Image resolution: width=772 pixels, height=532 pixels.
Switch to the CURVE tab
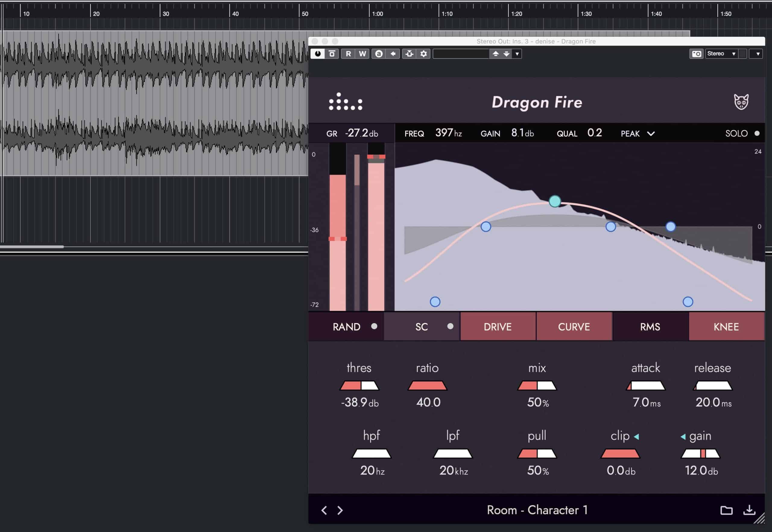[574, 327]
